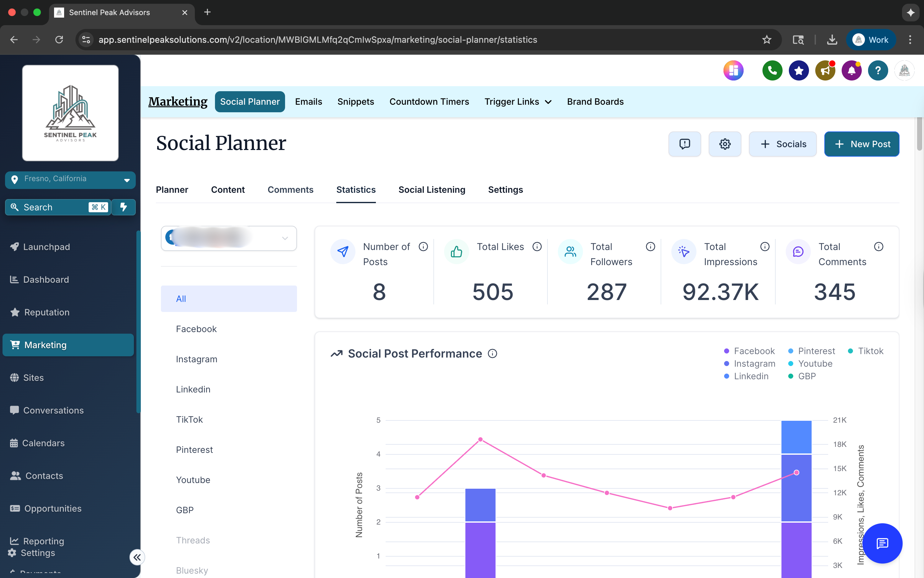This screenshot has height=578, width=924.
Task: Open the colorful app switcher icon
Action: [x=733, y=71]
